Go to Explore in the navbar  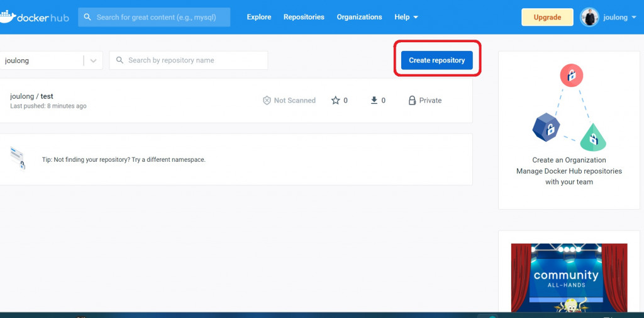258,17
